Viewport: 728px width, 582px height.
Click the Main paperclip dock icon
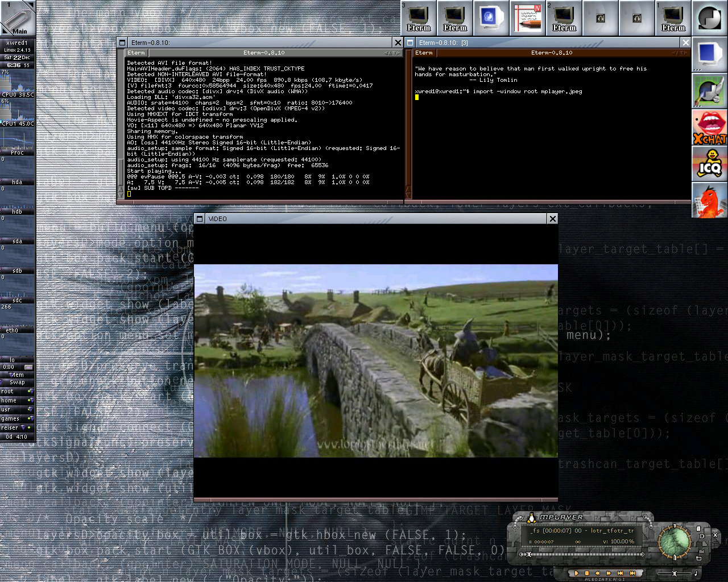click(x=18, y=18)
